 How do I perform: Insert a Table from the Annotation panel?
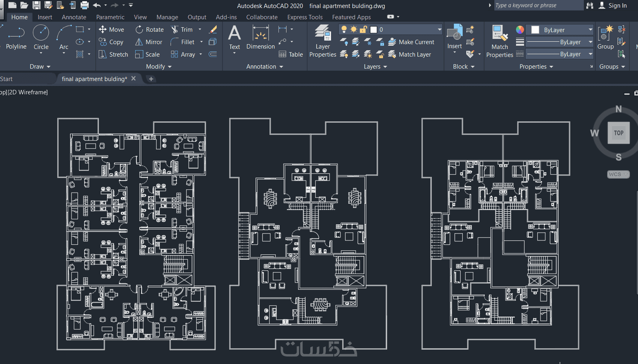coord(291,54)
